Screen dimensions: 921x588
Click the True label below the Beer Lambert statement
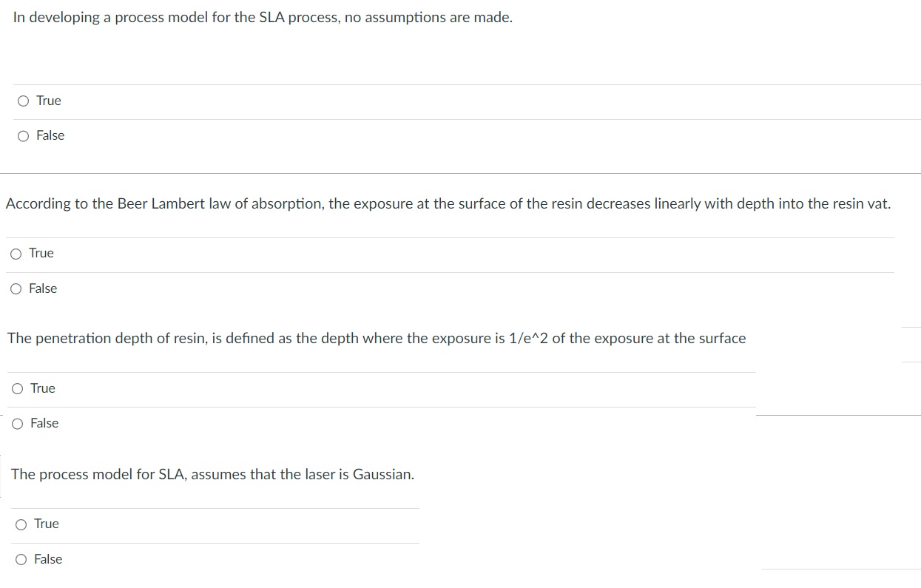click(x=42, y=254)
